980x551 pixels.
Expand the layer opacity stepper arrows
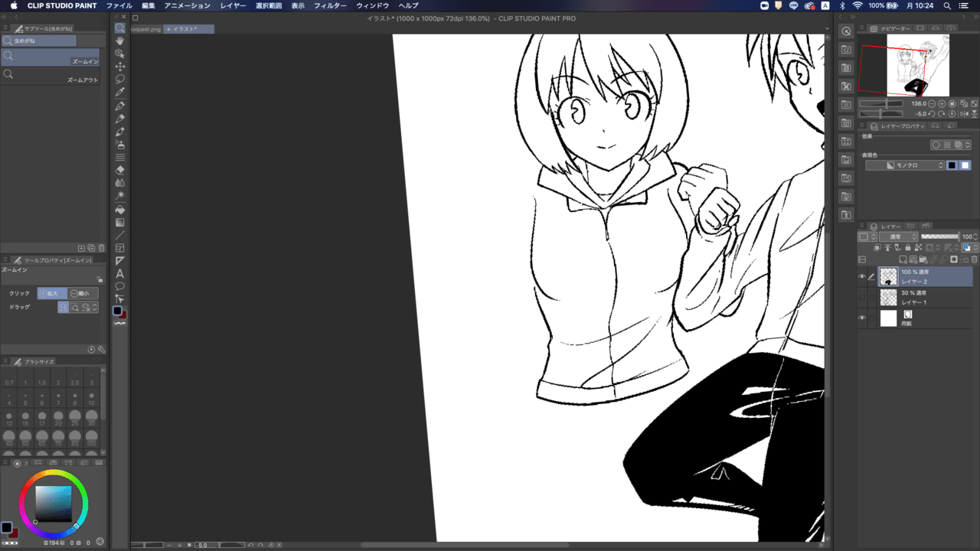pos(976,236)
